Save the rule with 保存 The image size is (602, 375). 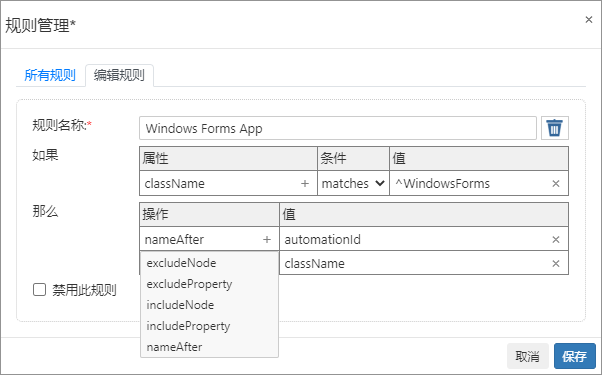click(574, 356)
